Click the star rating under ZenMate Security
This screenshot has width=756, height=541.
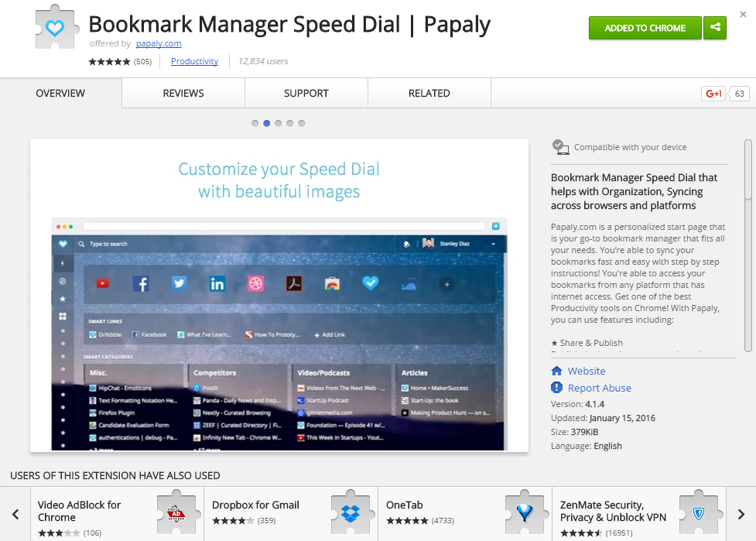[581, 532]
